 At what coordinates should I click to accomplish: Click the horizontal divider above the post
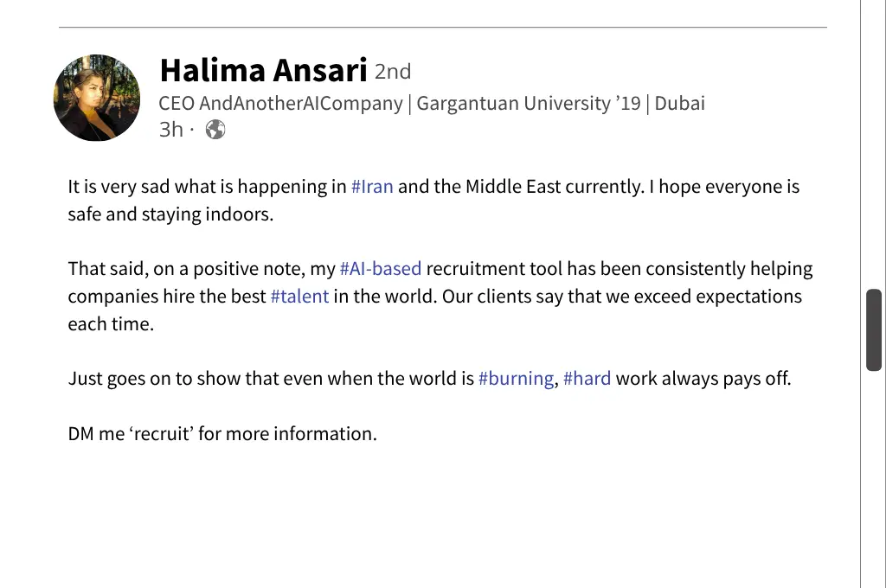click(x=442, y=29)
